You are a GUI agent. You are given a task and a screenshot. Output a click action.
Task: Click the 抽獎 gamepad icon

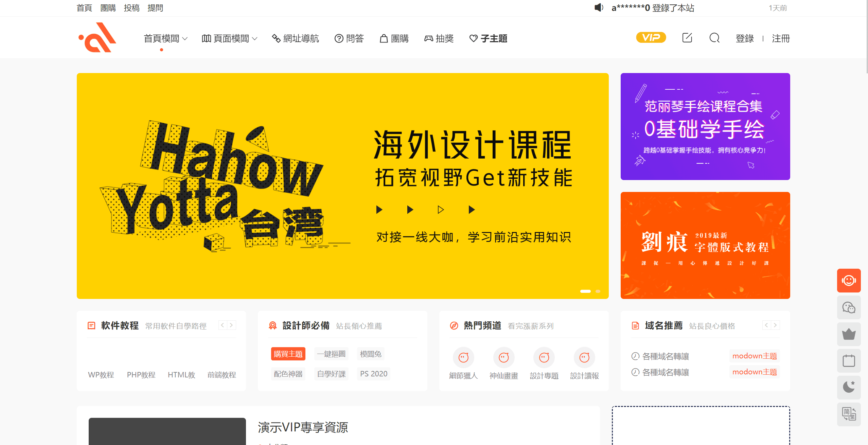[x=428, y=38]
